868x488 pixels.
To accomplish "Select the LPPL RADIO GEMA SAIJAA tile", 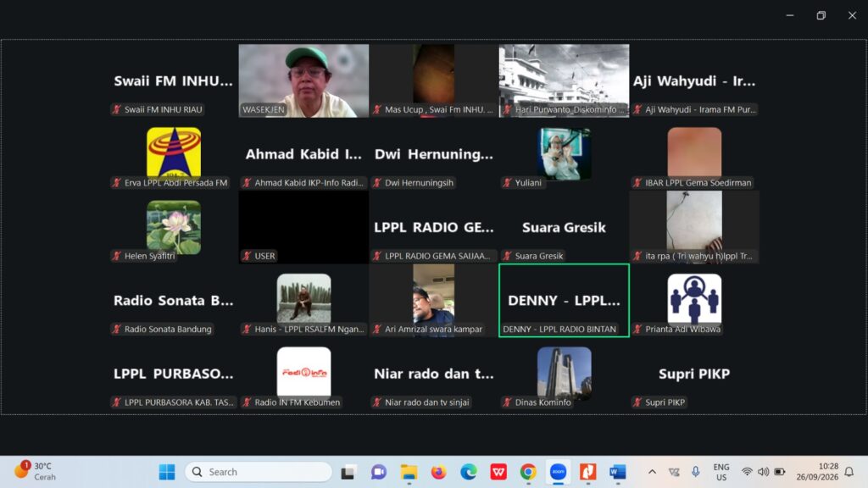I will pos(433,227).
